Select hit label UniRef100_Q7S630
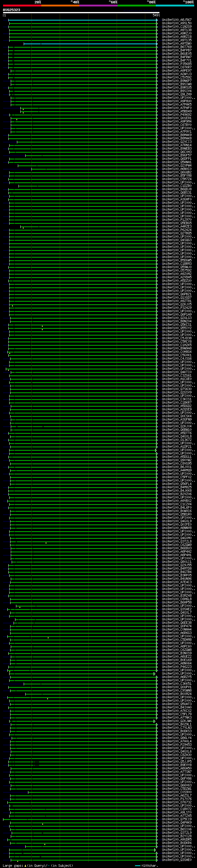Image resolution: width=197 pixels, height=868 pixels. [177, 389]
